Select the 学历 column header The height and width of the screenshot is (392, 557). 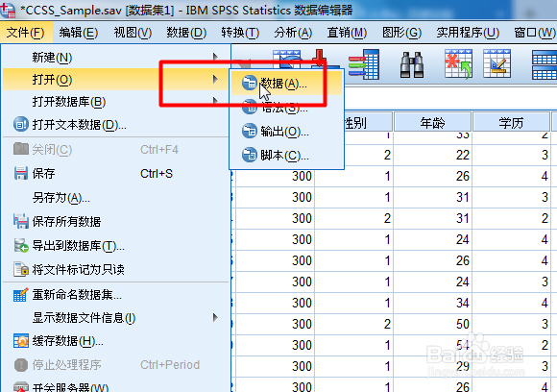click(x=511, y=123)
